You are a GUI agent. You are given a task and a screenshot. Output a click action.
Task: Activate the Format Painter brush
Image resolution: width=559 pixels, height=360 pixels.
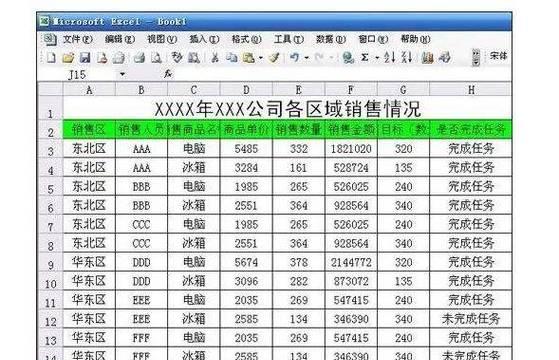(274, 57)
